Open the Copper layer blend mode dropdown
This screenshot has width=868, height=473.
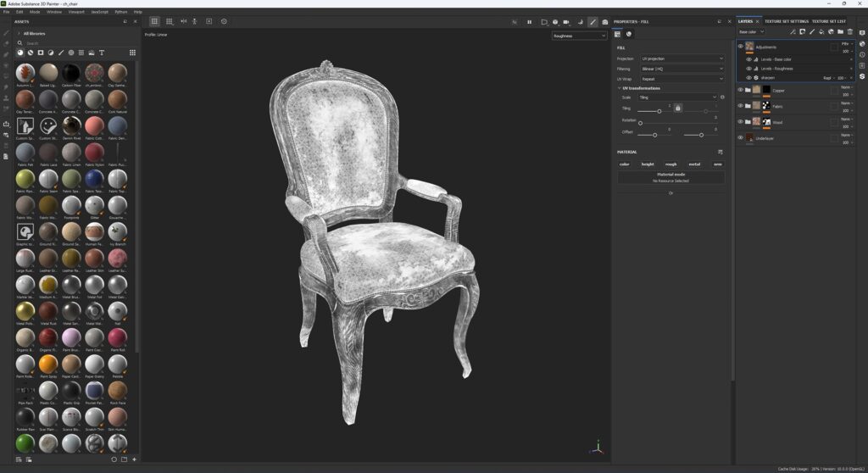point(847,87)
